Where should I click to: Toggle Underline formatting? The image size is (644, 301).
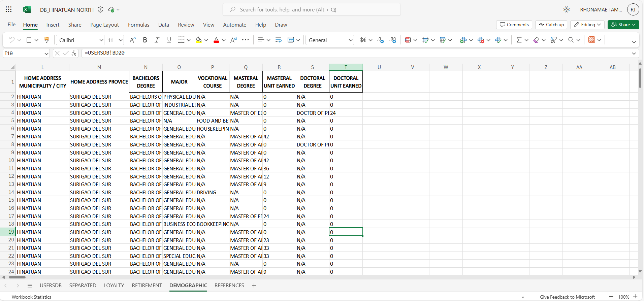[x=169, y=40]
